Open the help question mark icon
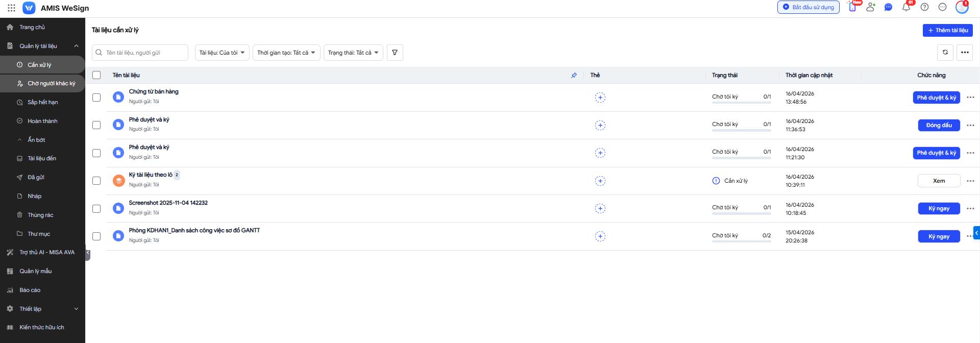This screenshot has width=980, height=343. (924, 7)
